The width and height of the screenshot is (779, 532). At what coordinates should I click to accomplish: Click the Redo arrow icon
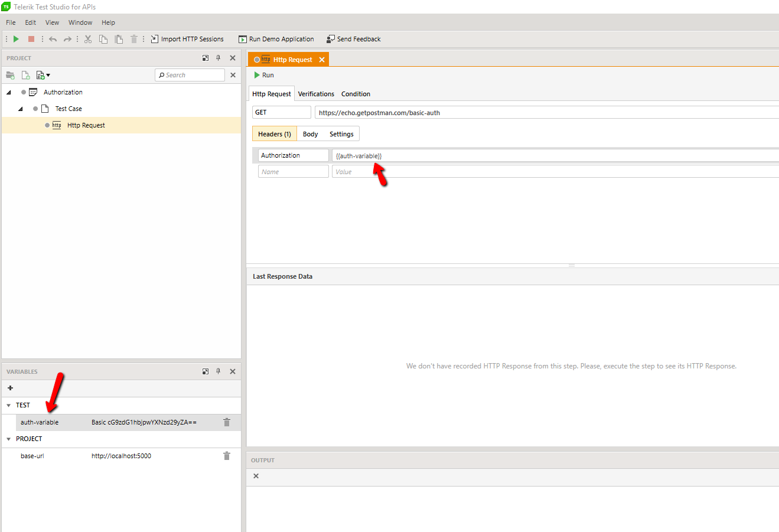tap(67, 39)
